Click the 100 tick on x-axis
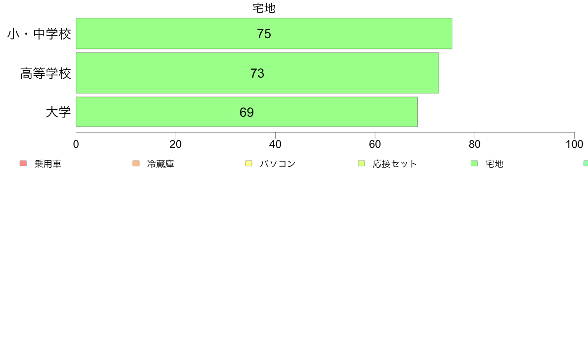The image size is (588, 364). (x=574, y=144)
